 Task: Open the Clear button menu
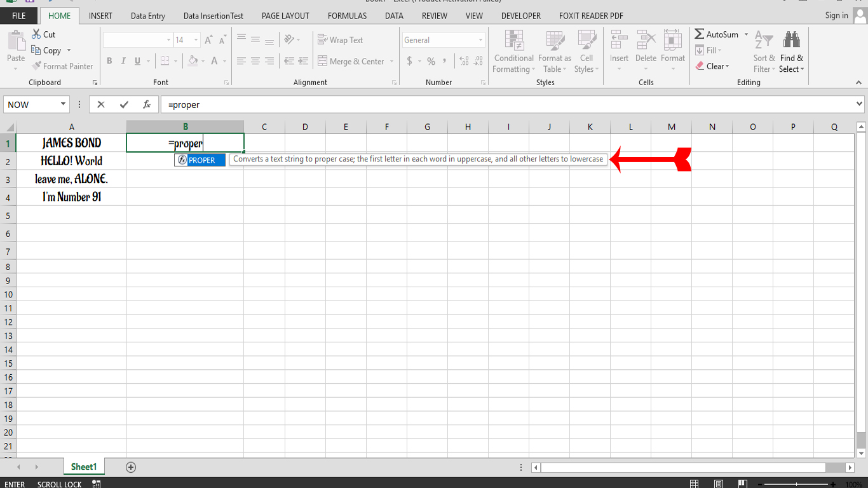click(x=712, y=66)
